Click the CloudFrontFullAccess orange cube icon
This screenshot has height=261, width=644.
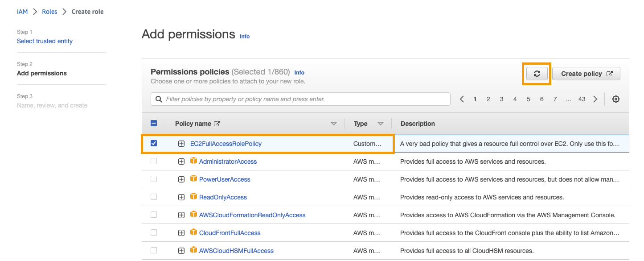point(193,232)
